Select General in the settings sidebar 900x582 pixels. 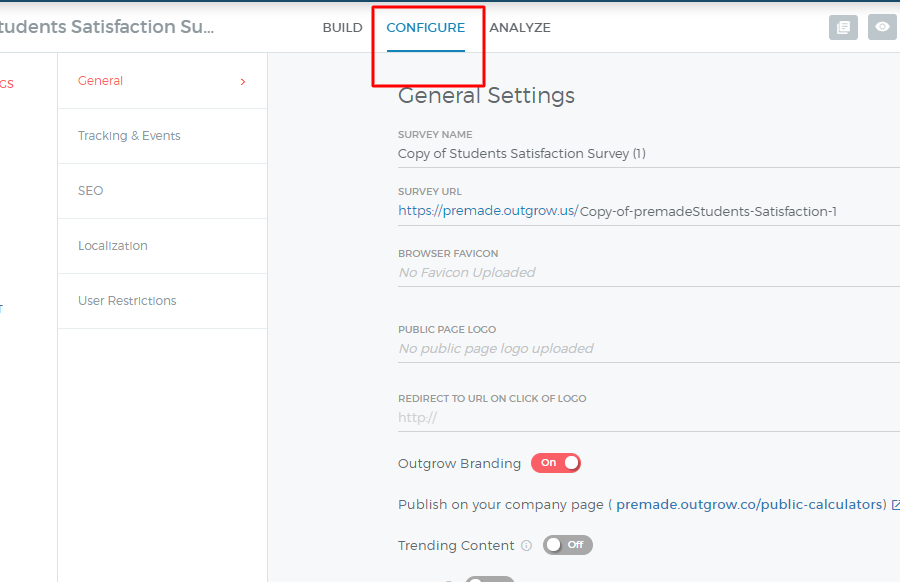(x=101, y=81)
